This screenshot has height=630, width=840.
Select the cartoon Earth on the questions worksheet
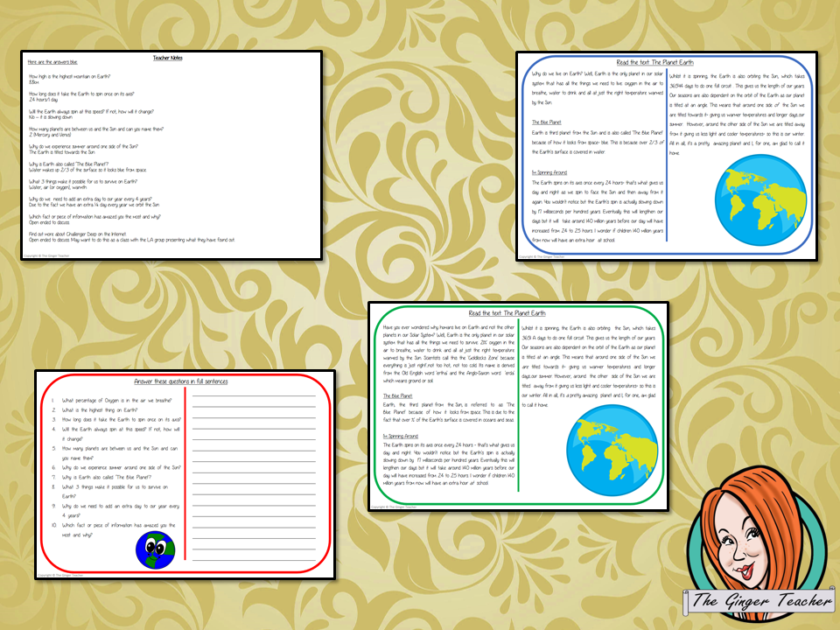(x=156, y=550)
